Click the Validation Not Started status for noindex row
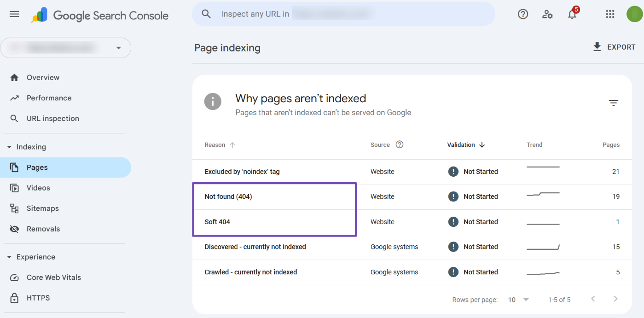 click(x=473, y=171)
